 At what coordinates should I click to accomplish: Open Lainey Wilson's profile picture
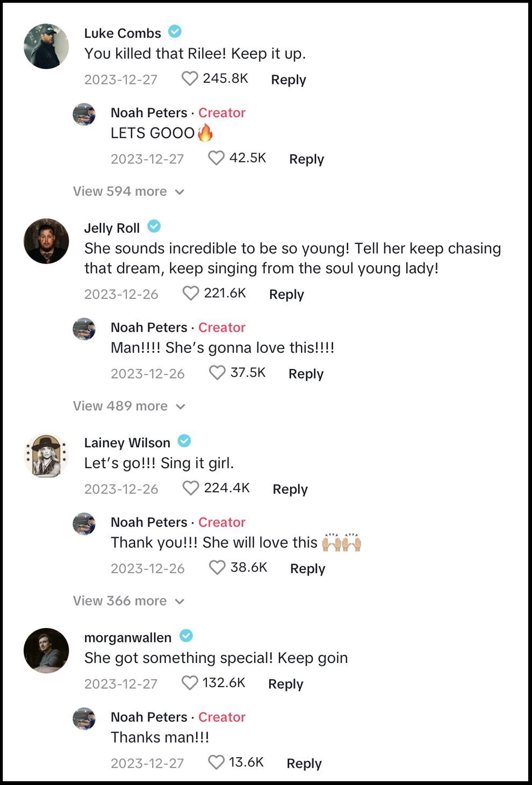click(x=46, y=455)
